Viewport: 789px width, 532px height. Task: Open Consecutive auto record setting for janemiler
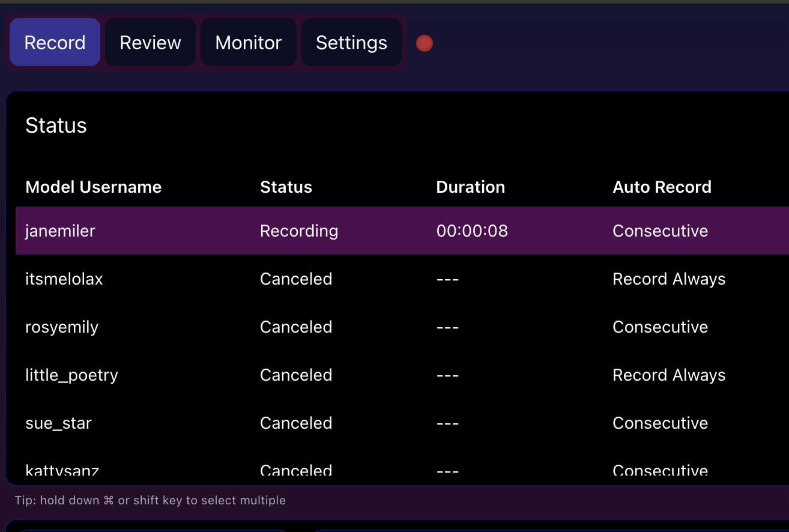(660, 231)
